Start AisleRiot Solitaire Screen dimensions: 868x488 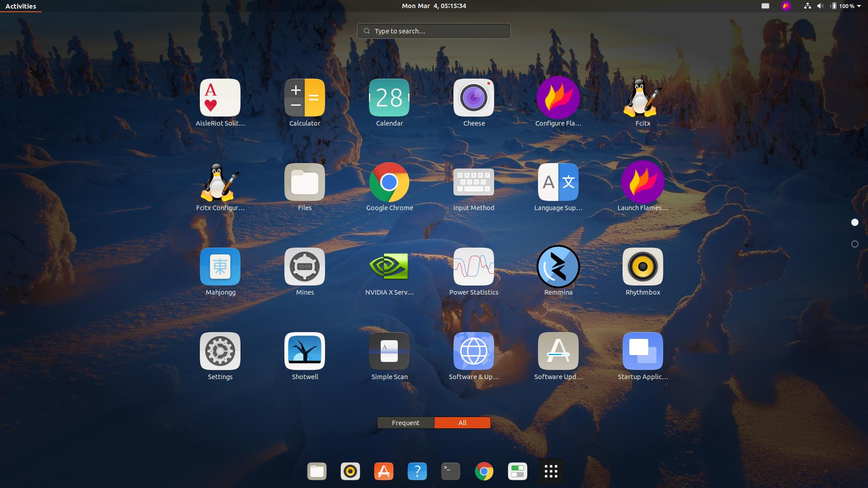(x=220, y=97)
